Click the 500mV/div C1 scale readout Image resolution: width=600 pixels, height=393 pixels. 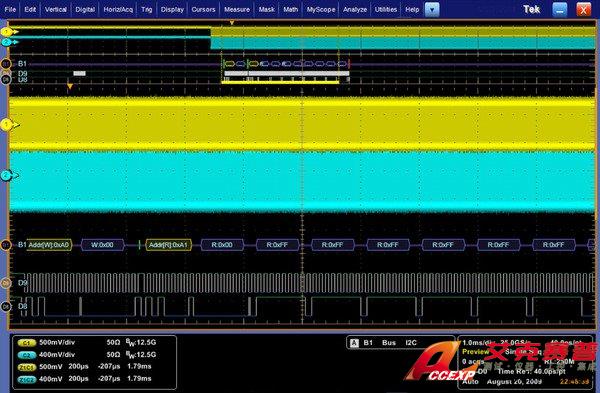point(57,342)
